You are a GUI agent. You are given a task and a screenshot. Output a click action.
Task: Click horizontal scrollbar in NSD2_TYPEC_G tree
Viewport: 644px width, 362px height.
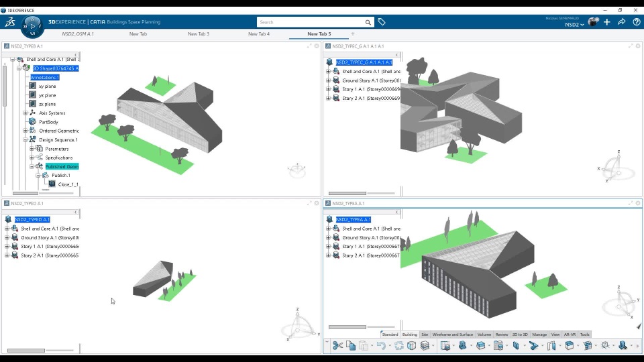tap(347, 193)
